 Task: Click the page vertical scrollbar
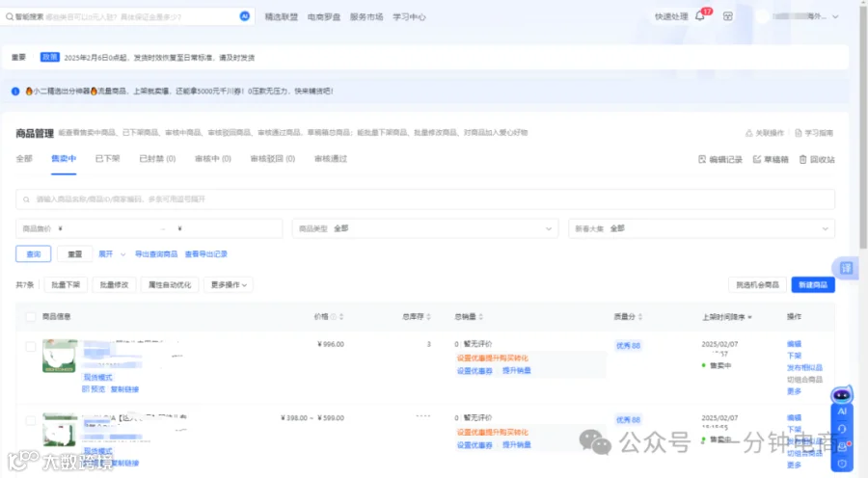(x=863, y=124)
